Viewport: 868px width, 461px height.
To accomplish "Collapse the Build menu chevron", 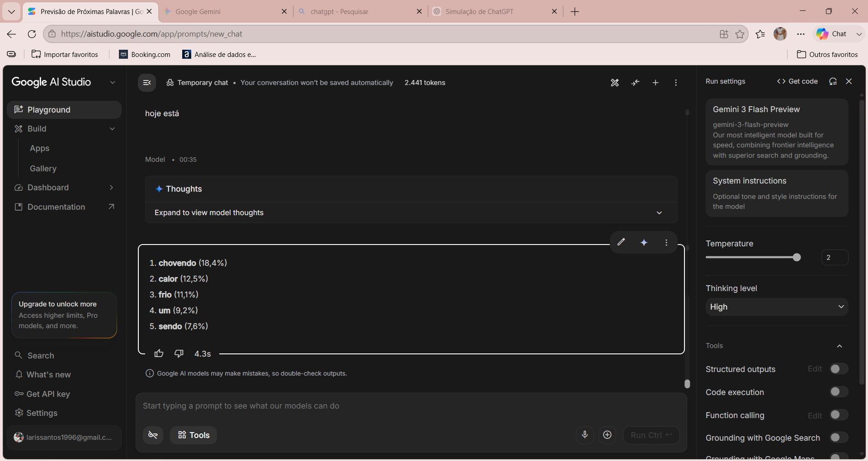I will [112, 129].
